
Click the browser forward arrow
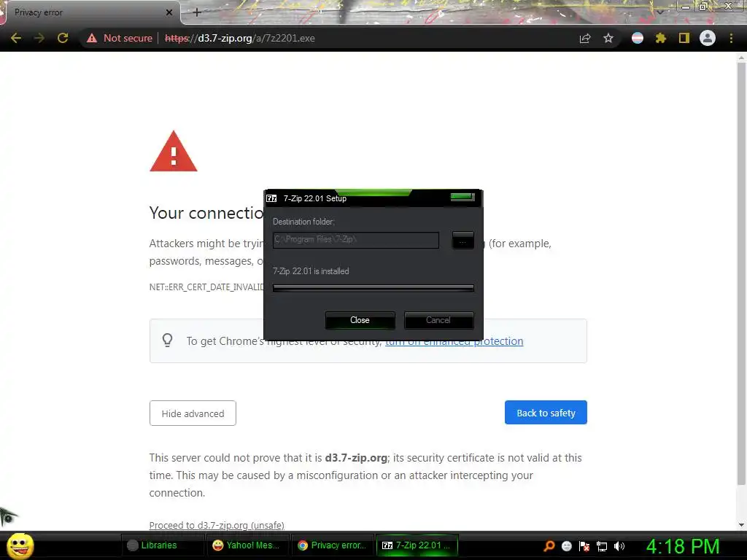pos(39,38)
